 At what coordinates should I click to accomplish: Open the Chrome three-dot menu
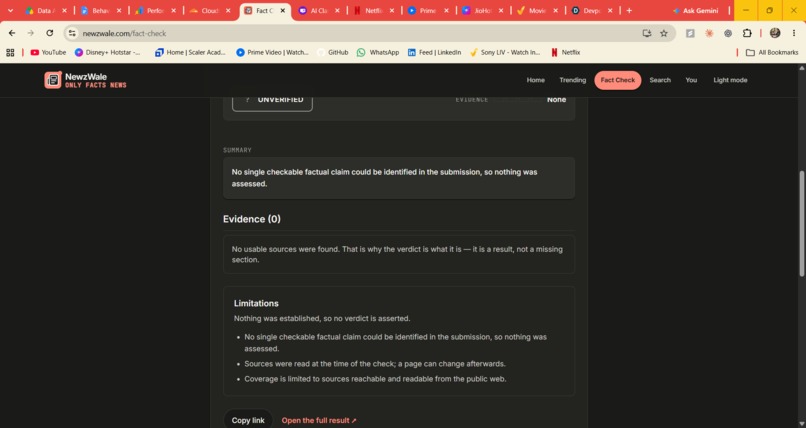794,33
